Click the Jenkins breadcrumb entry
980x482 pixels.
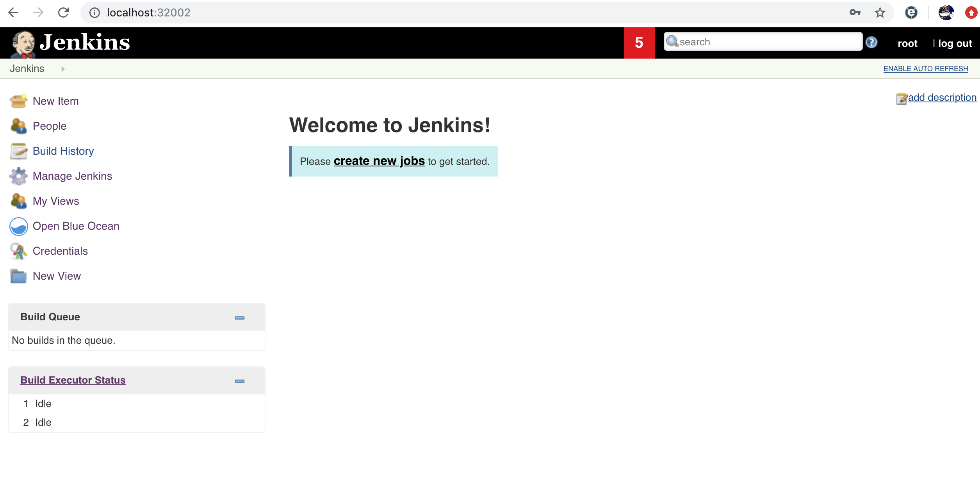click(27, 68)
